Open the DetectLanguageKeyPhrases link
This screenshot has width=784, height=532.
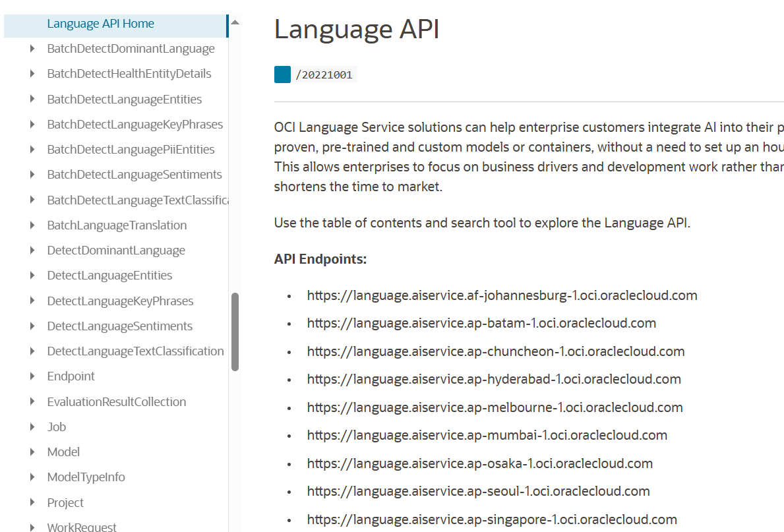[x=120, y=301]
